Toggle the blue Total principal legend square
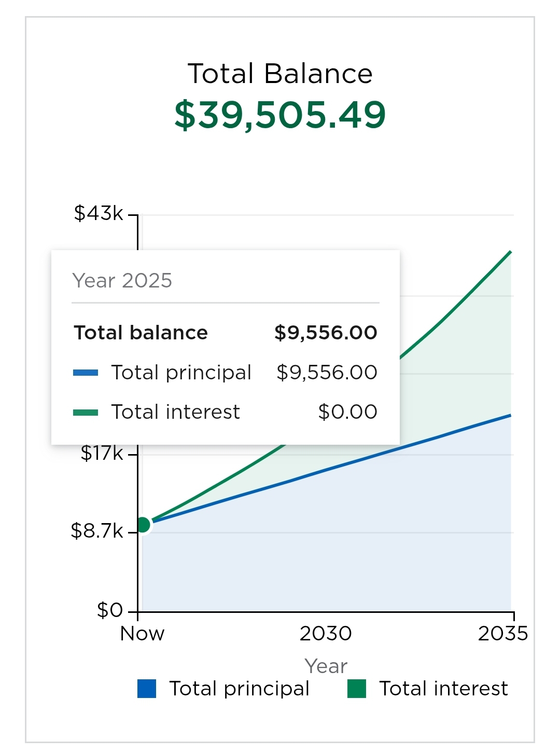The width and height of the screenshot is (560, 753). 147,689
